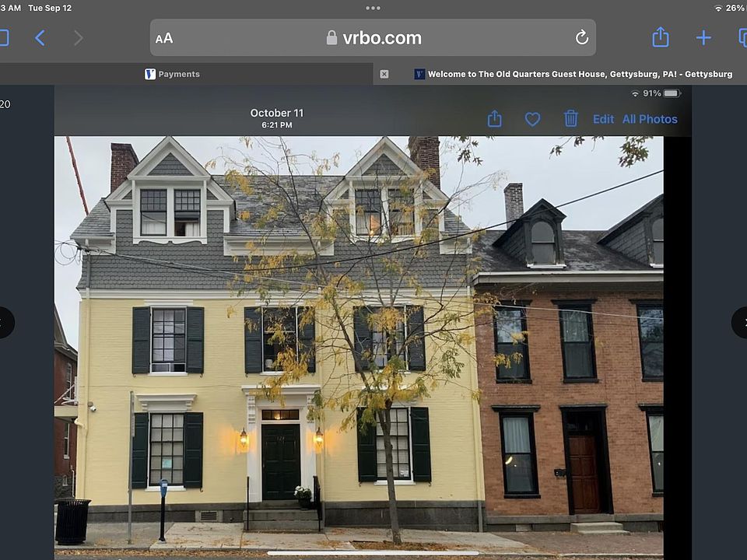The width and height of the screenshot is (747, 560).
Task: Open the three-dot multitasking menu
Action: [373, 8]
